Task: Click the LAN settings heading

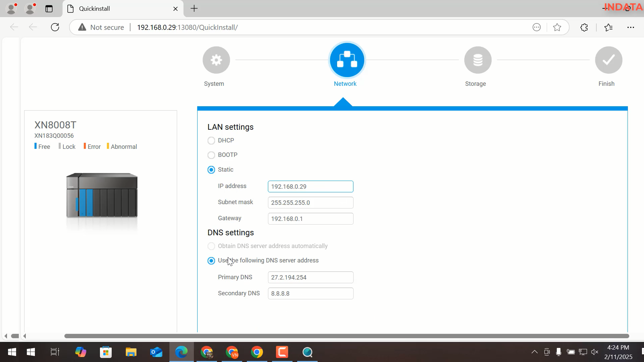Action: (x=230, y=127)
